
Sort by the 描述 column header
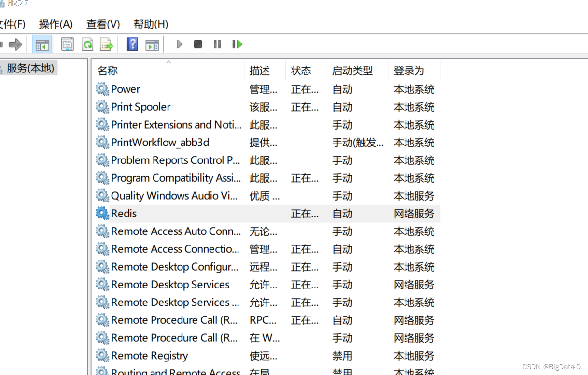(x=259, y=71)
